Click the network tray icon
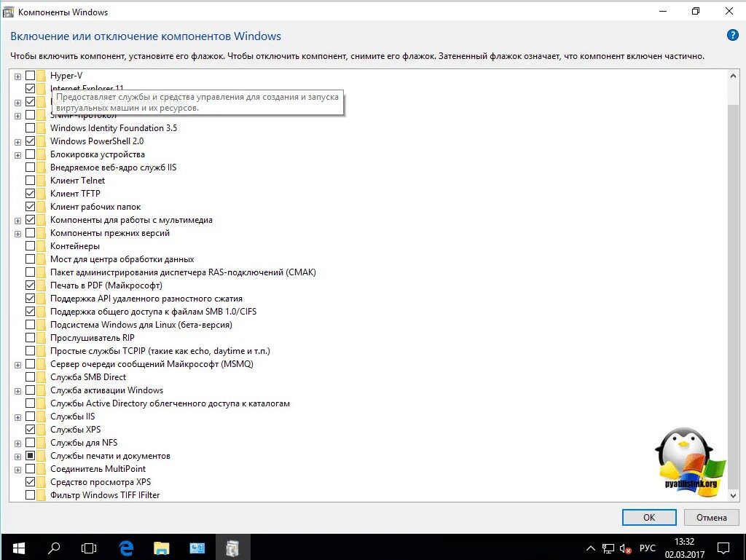The image size is (746, 560). tap(608, 548)
